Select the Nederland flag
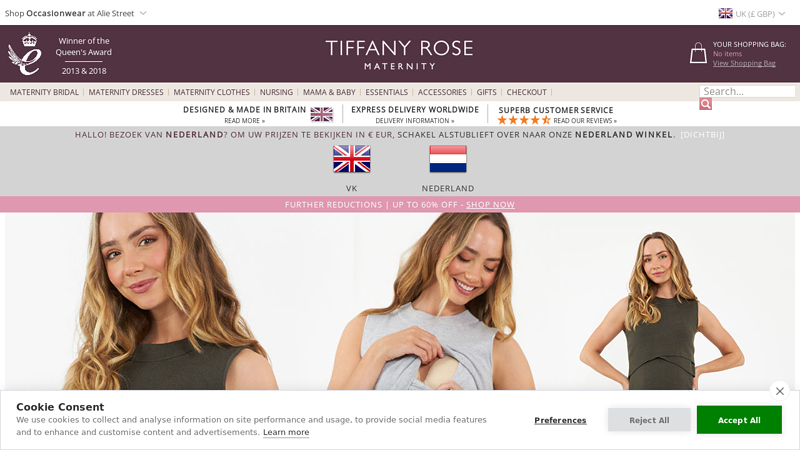 point(448,159)
